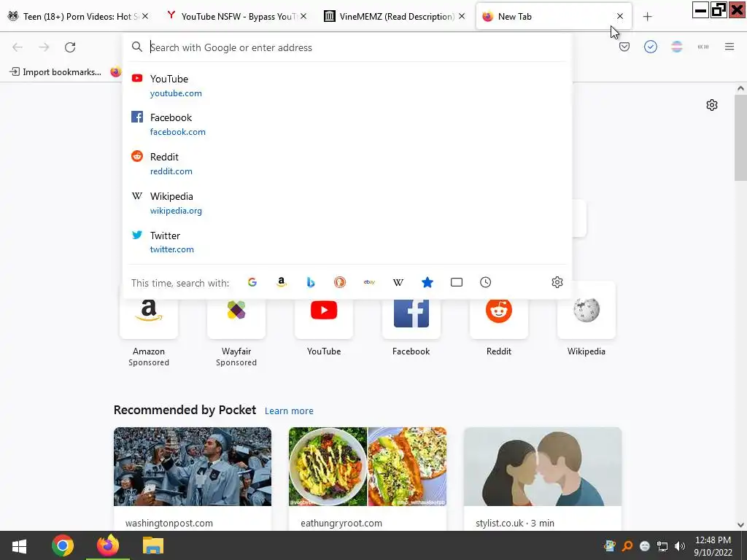Focus the Search with Google address field

pyautogui.click(x=347, y=47)
